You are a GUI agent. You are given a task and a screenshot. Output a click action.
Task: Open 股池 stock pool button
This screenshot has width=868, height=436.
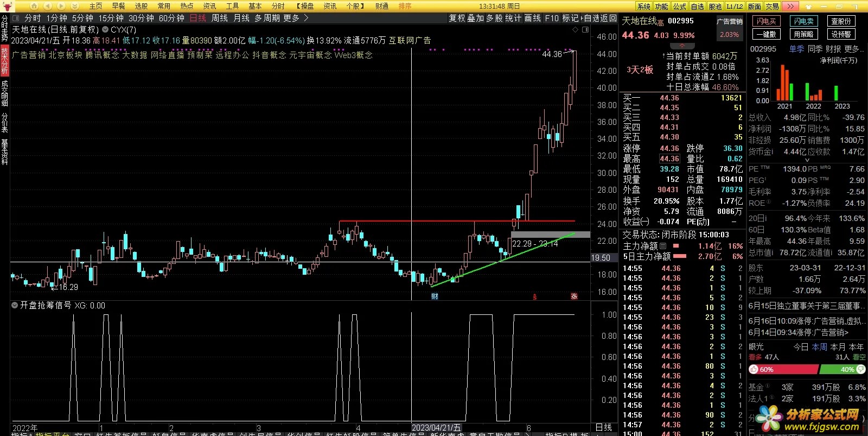[x=716, y=6]
